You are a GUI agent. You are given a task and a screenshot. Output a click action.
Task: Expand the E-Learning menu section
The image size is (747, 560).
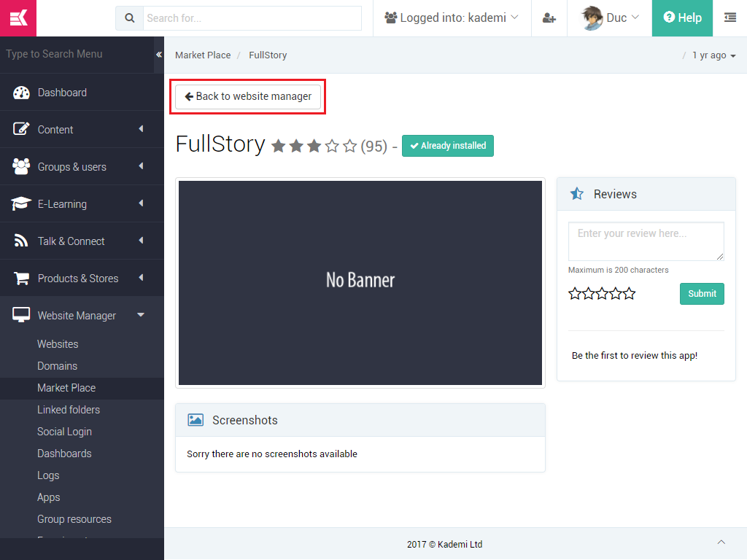(141, 203)
